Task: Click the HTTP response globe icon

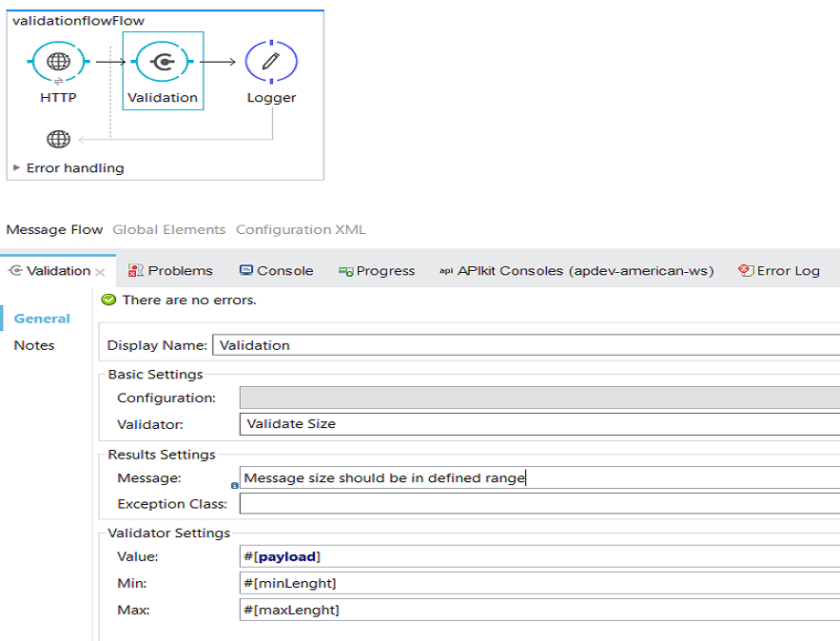Action: [x=59, y=140]
